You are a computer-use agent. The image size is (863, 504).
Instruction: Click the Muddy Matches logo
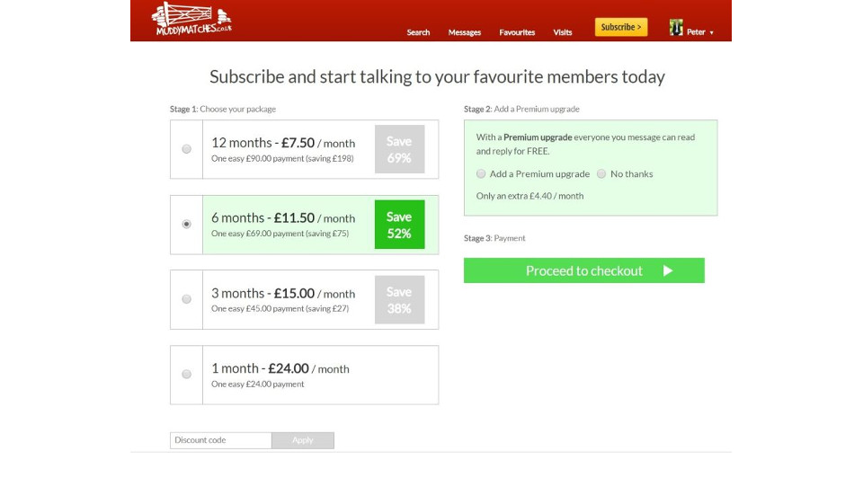(191, 19)
